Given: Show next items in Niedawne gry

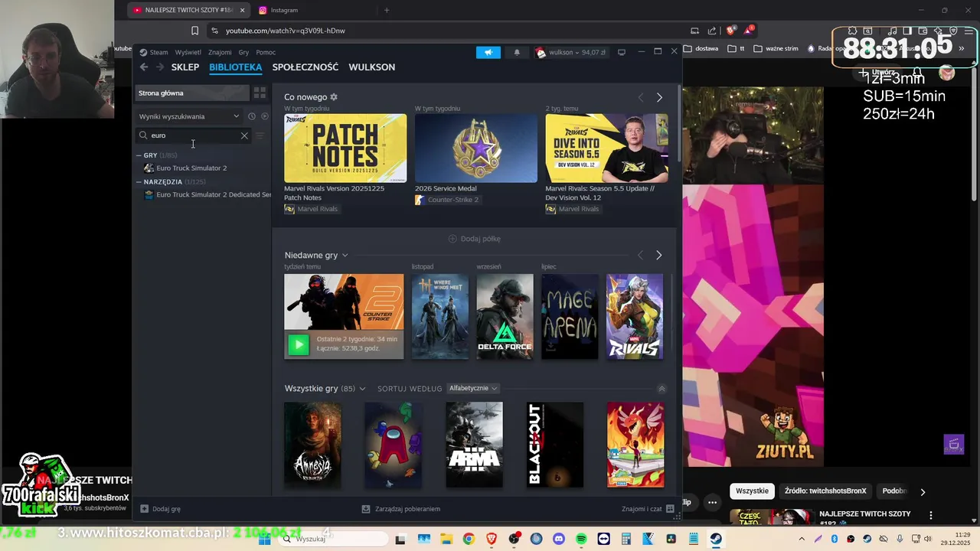Looking at the screenshot, I should tap(659, 255).
